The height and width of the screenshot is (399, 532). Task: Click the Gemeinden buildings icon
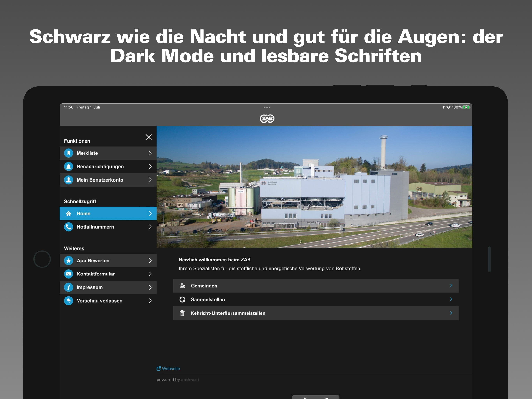pos(182,286)
